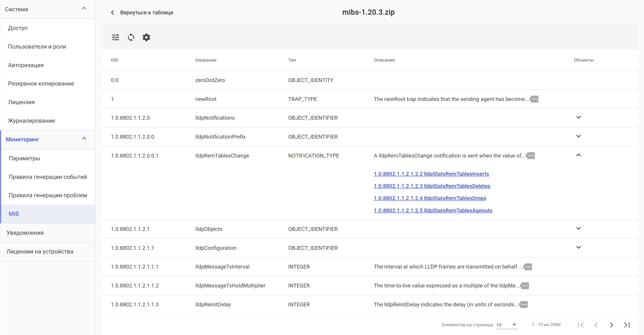Viewport: 644px width, 335px height.
Task: Show full description for newRoot row
Action: 534,99
